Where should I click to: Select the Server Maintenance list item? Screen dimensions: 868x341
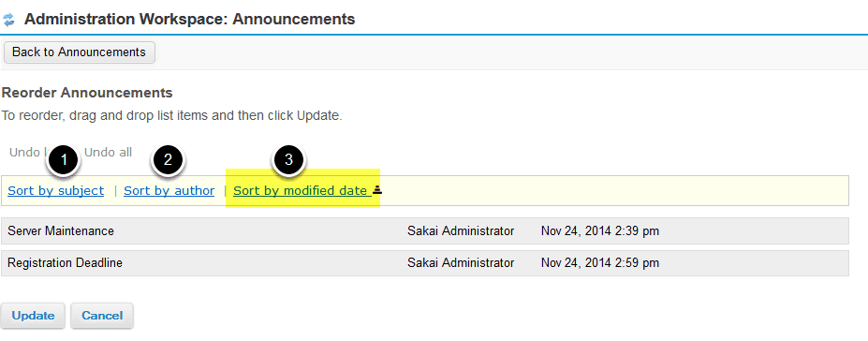click(424, 230)
